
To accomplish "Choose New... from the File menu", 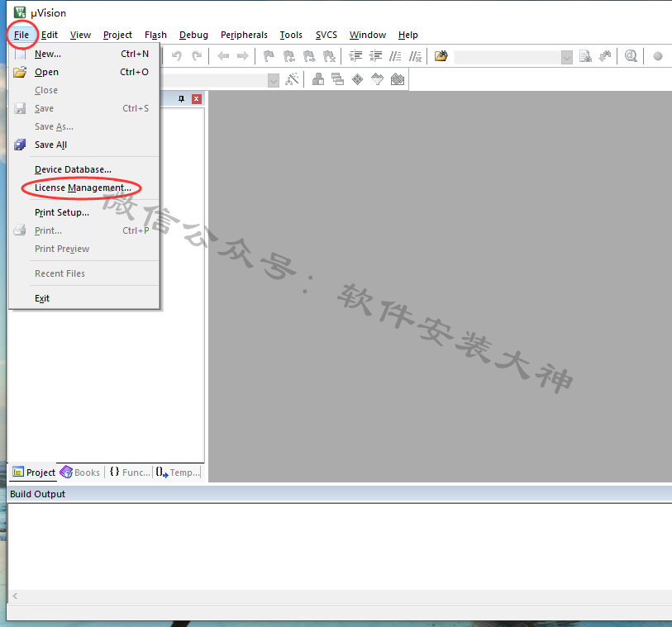I will point(84,54).
